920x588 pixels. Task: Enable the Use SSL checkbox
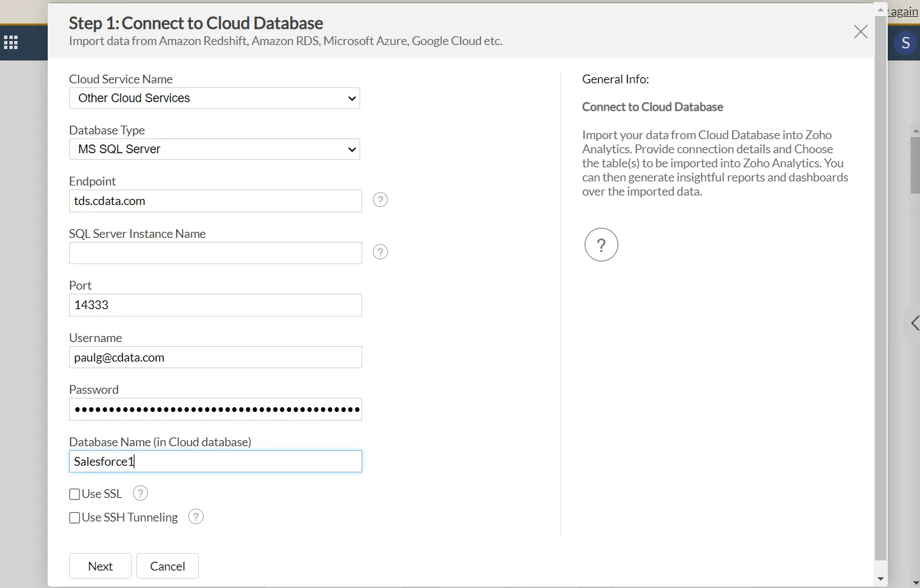[74, 493]
